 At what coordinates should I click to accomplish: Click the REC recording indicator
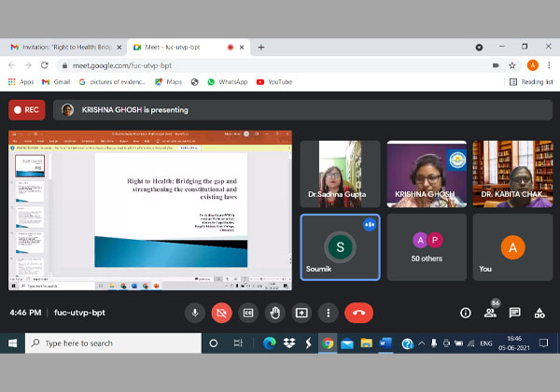(x=27, y=109)
